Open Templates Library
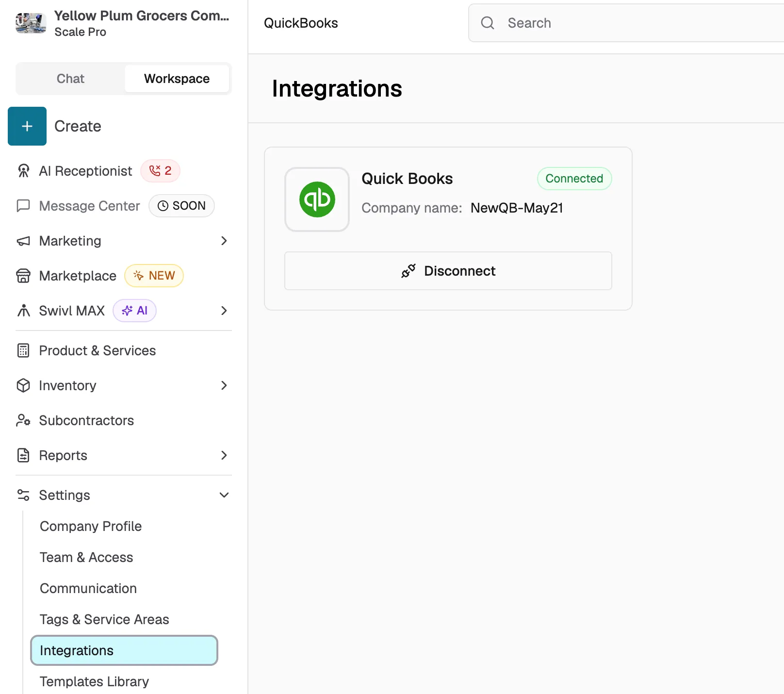The width and height of the screenshot is (784, 694). (94, 681)
